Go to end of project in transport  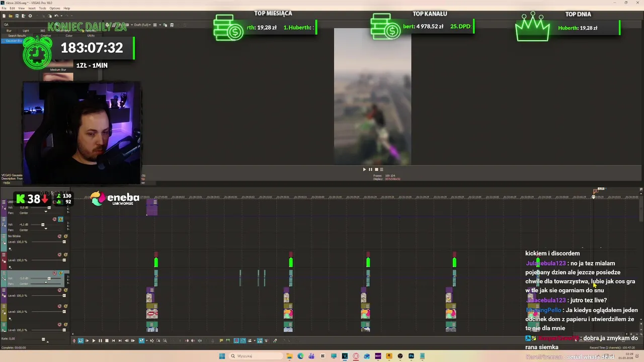120,341
